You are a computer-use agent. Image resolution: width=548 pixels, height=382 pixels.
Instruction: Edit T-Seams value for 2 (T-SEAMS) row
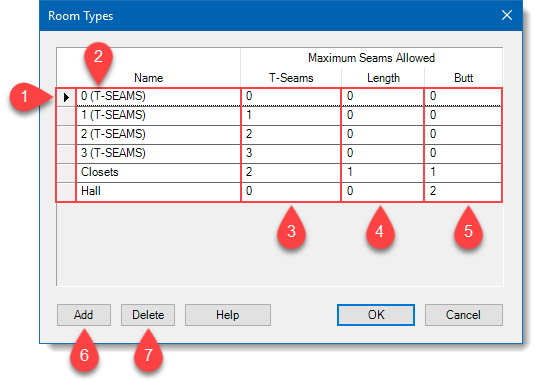click(291, 135)
